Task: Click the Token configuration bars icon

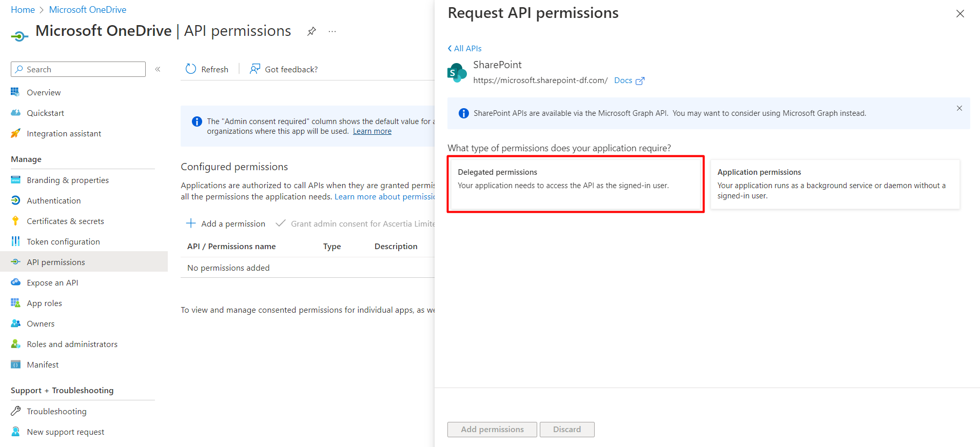Action: [15, 241]
